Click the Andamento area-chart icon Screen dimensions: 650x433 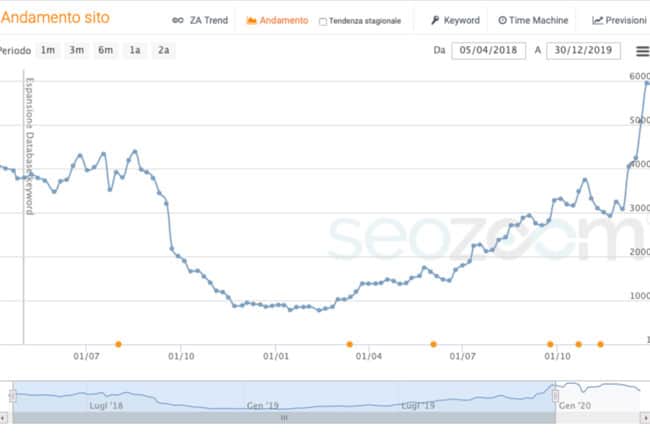[x=251, y=20]
